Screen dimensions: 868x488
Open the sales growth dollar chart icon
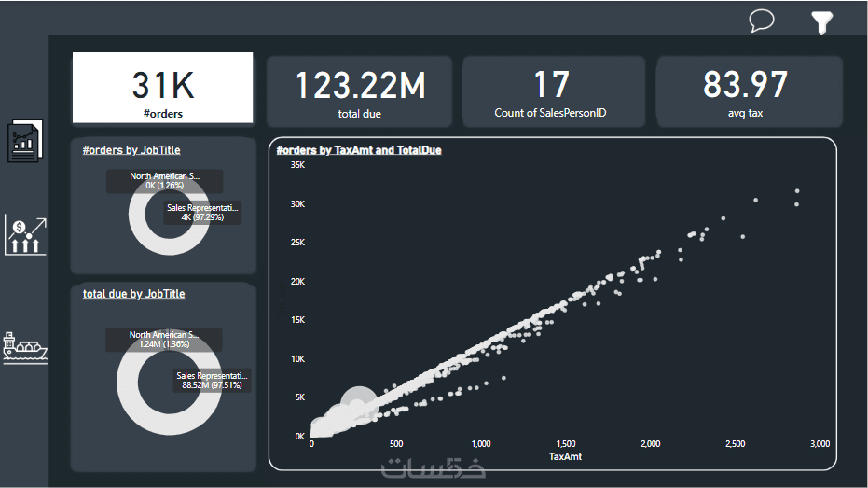pos(25,236)
